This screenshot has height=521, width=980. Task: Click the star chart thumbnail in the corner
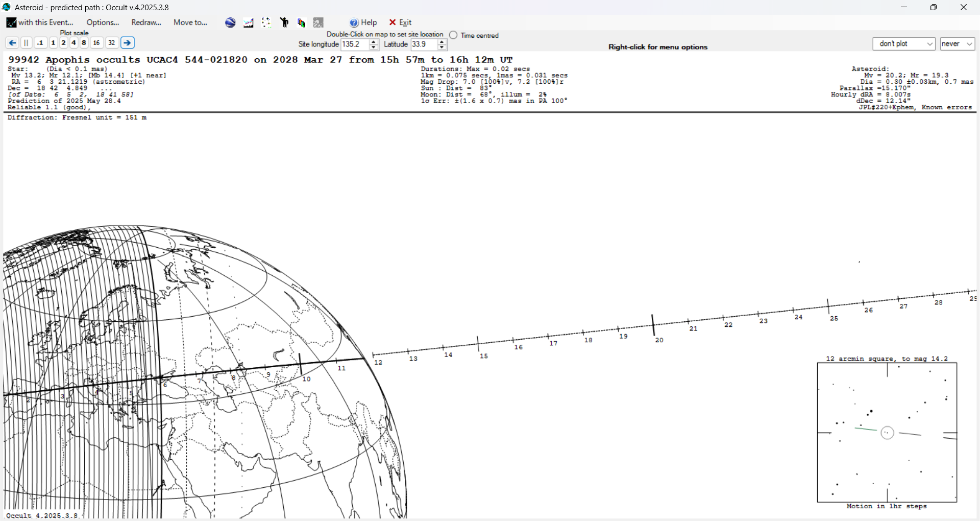pos(887,433)
